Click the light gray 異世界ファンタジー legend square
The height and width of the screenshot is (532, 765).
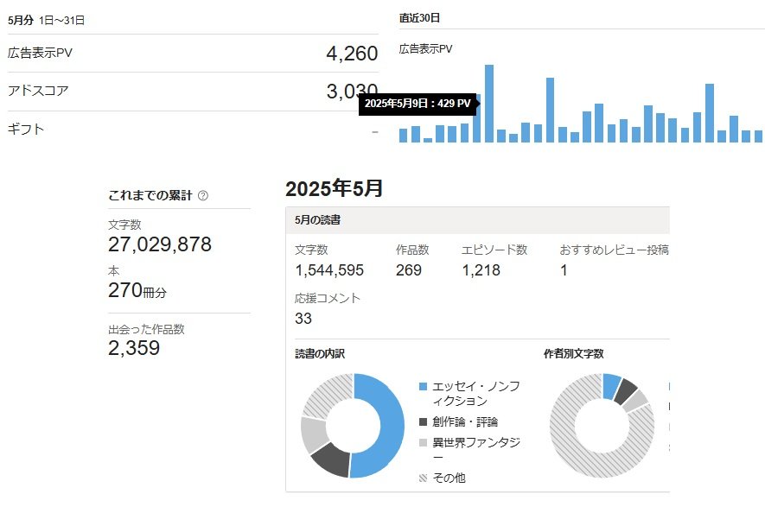pyautogui.click(x=423, y=442)
